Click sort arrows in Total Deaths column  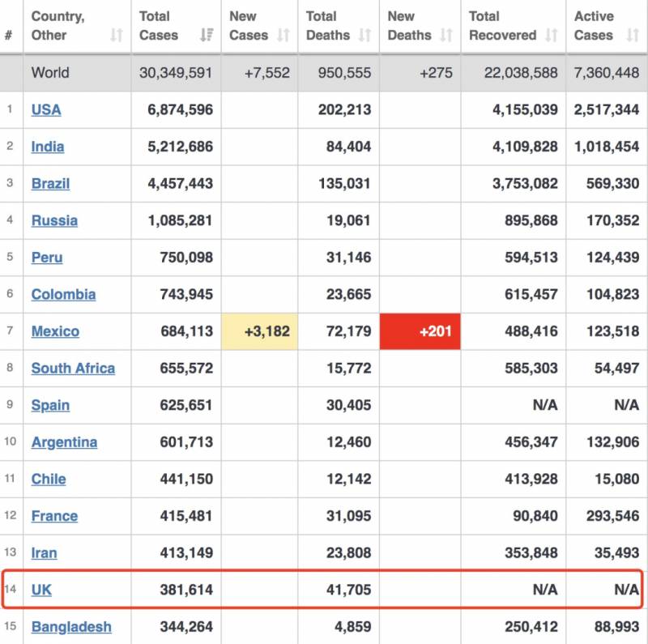coord(364,36)
